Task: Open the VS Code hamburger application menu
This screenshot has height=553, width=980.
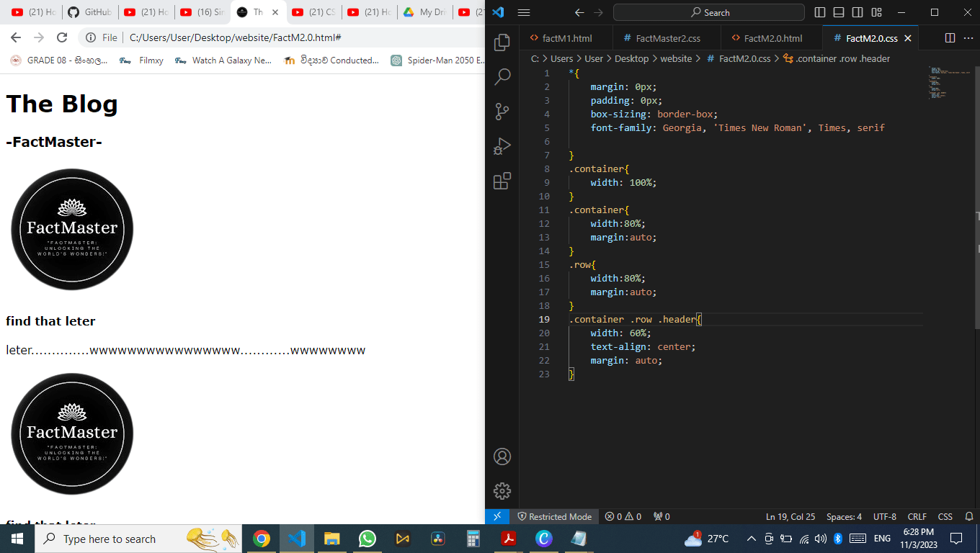Action: point(524,12)
